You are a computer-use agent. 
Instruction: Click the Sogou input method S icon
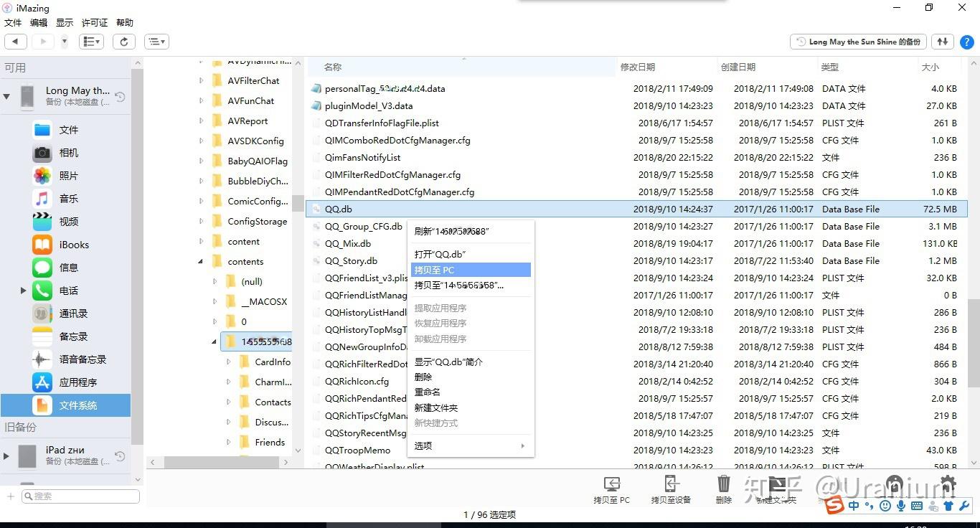[x=834, y=506]
